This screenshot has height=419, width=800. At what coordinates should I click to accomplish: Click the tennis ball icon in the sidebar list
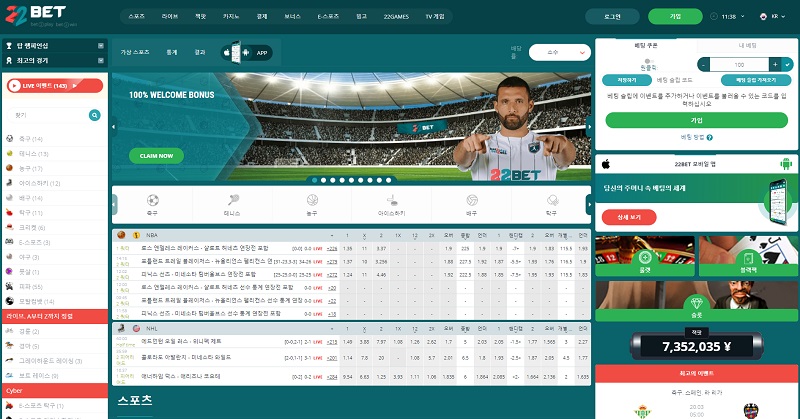tap(10, 154)
